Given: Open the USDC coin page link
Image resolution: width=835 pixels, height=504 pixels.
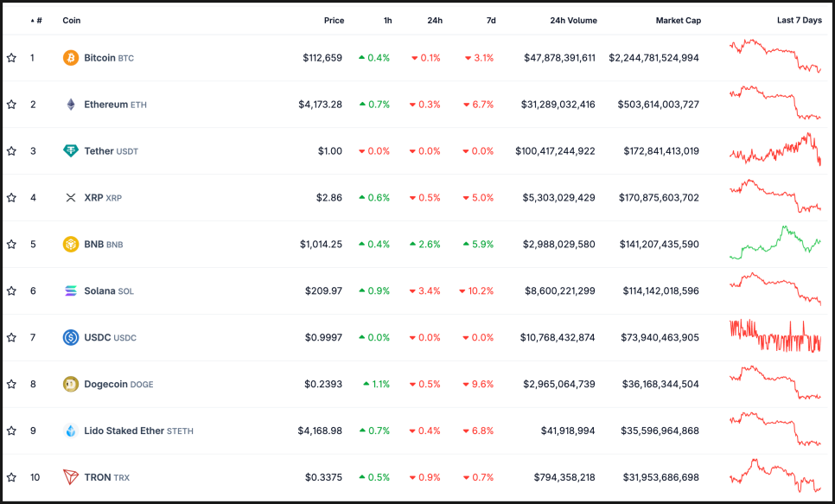Looking at the screenshot, I should [x=111, y=337].
